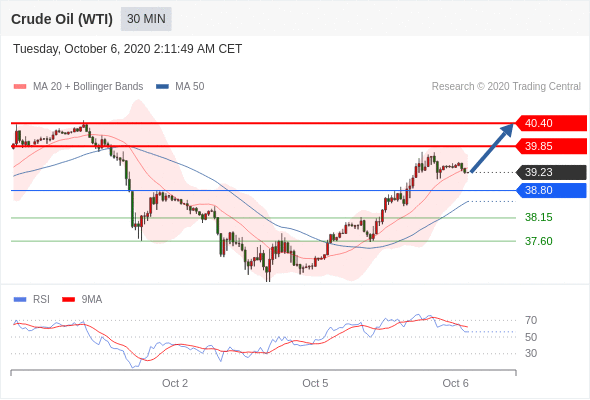The image size is (590, 400).
Task: Click the green 37.60 support label
Action: click(539, 241)
